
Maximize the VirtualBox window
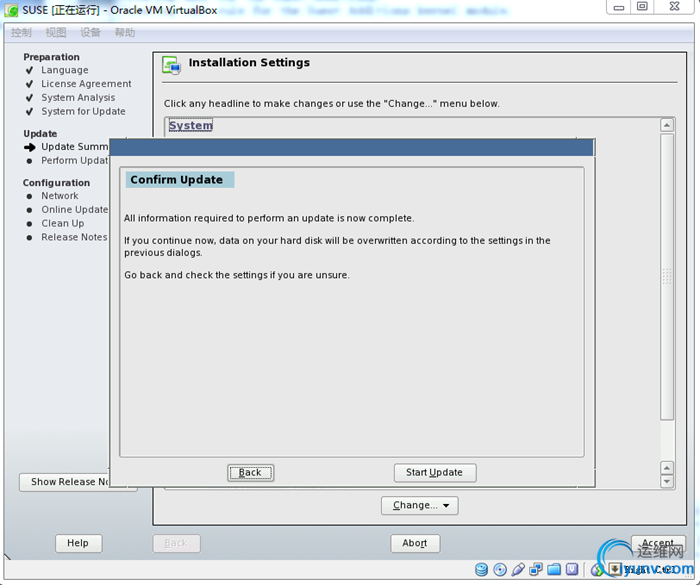click(x=642, y=7)
